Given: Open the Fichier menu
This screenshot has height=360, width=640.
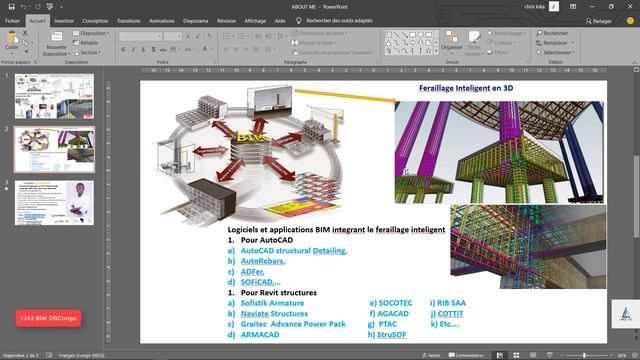Looking at the screenshot, I should 12,21.
